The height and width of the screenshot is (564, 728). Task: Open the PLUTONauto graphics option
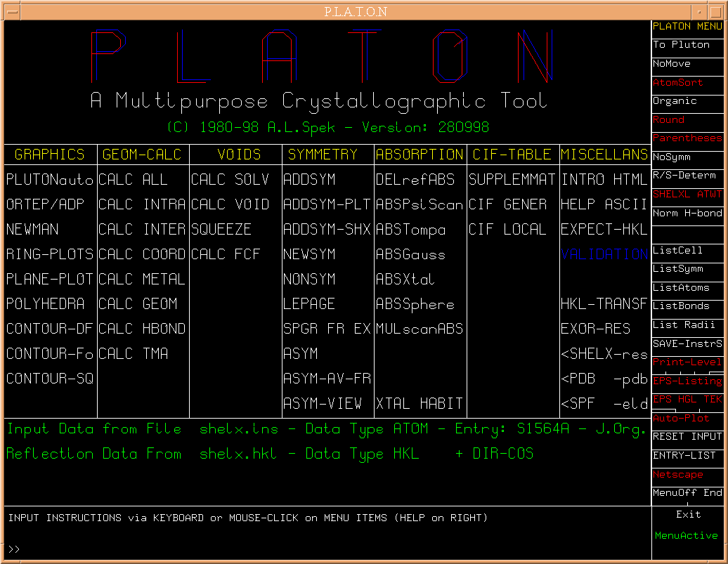coord(50,180)
